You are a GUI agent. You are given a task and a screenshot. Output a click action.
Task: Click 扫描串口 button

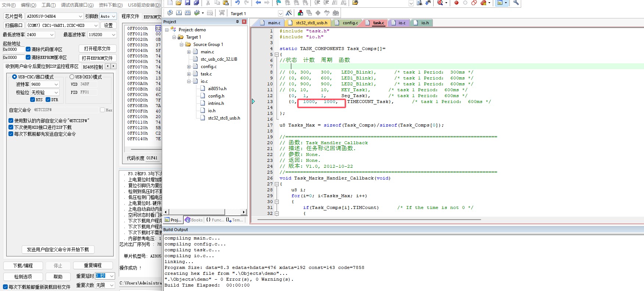click(x=14, y=25)
